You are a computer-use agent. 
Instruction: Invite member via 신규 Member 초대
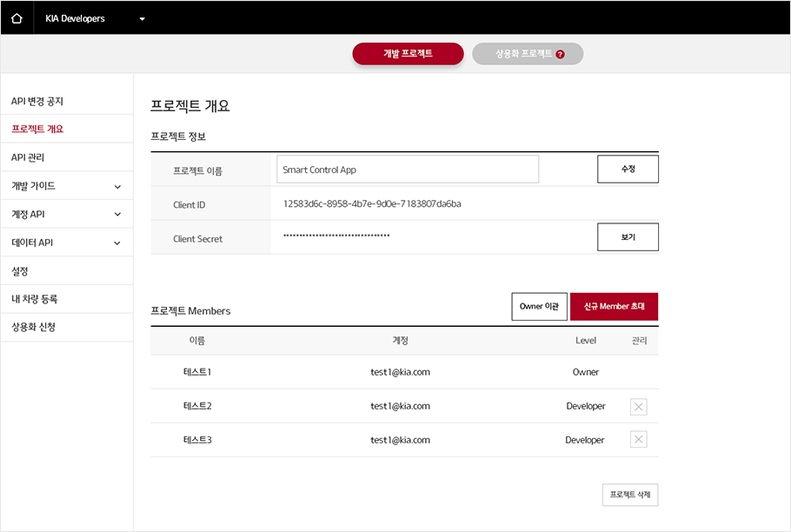(614, 307)
